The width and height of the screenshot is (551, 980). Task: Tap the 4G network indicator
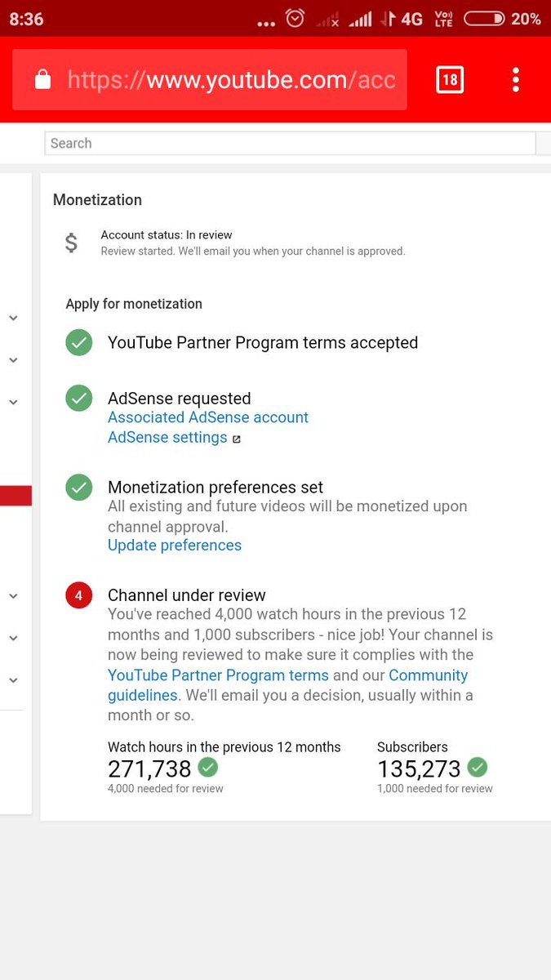(x=411, y=18)
